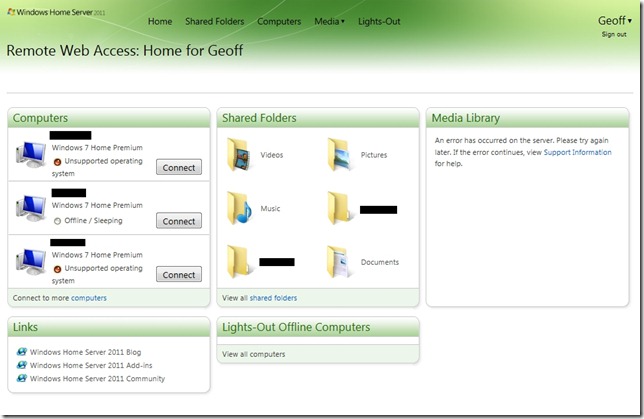Click the Windows Home Server 2011 Blog icon

[21, 352]
